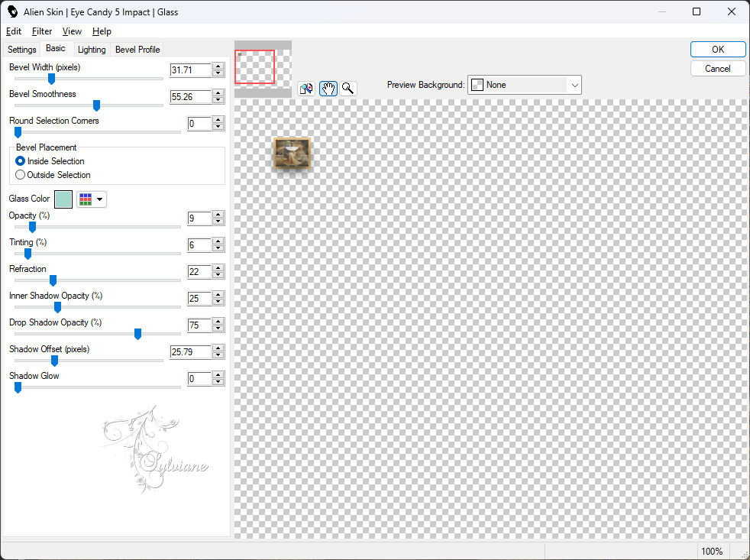This screenshot has height=560, width=750.
Task: Select the magnifier zoom tool
Action: pos(348,89)
